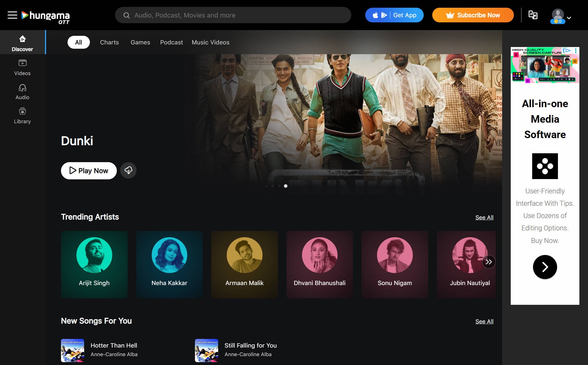The width and height of the screenshot is (588, 365).
Task: Click the Google Play icon in Get App
Action: [x=384, y=15]
